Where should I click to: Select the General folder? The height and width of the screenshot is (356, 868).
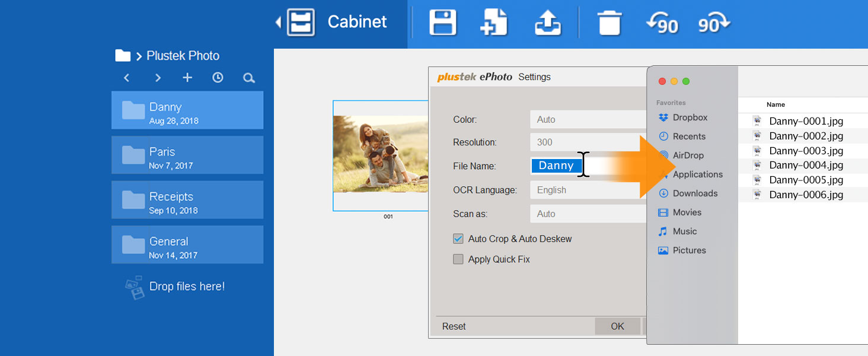pyautogui.click(x=187, y=244)
